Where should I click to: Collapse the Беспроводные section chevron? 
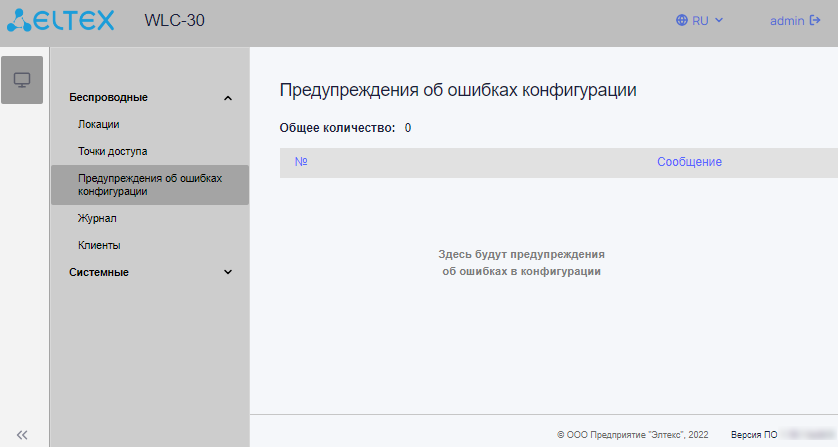pyautogui.click(x=228, y=98)
